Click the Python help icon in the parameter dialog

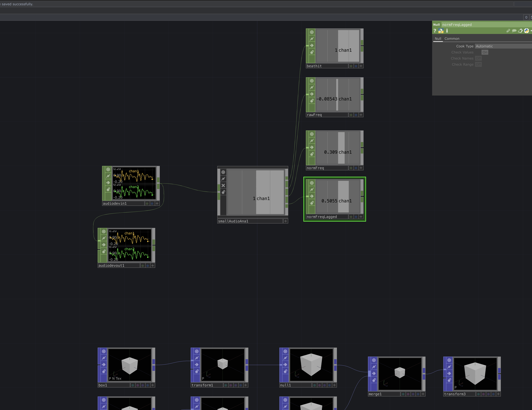click(441, 31)
